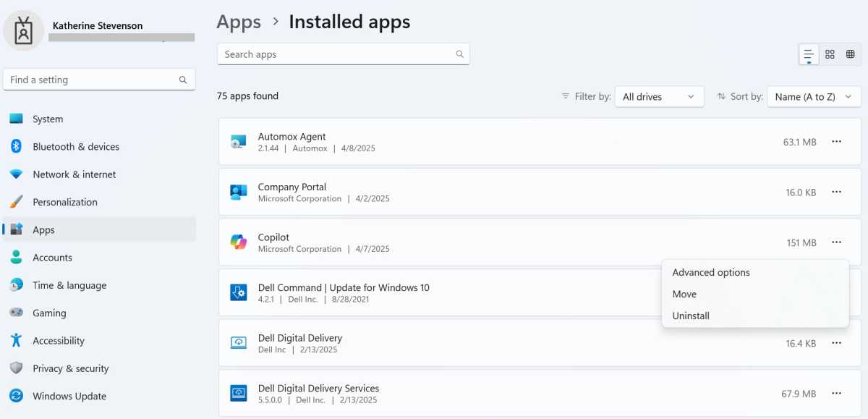The image size is (868, 419).
Task: Click the search magnifier in Search apps
Action: click(x=459, y=54)
